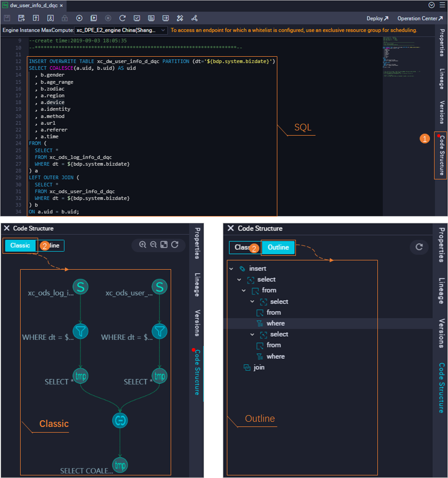Image resolution: width=448 pixels, height=478 pixels.
Task: Stop the running script
Action: point(108,18)
